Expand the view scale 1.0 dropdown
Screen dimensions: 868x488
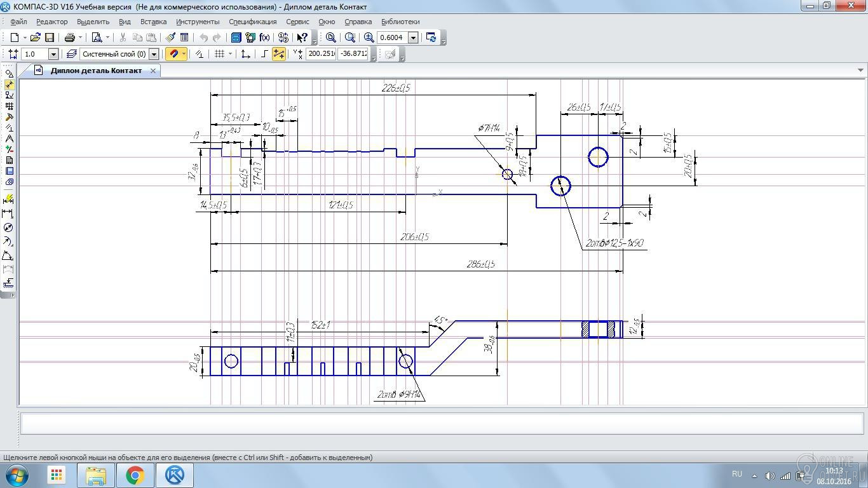pyautogui.click(x=53, y=54)
